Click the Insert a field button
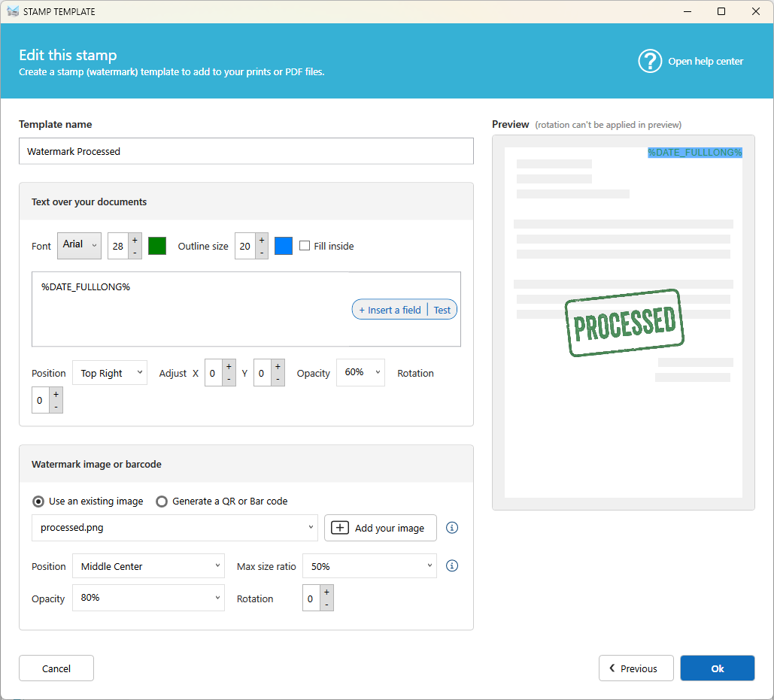774x700 pixels. coord(390,310)
